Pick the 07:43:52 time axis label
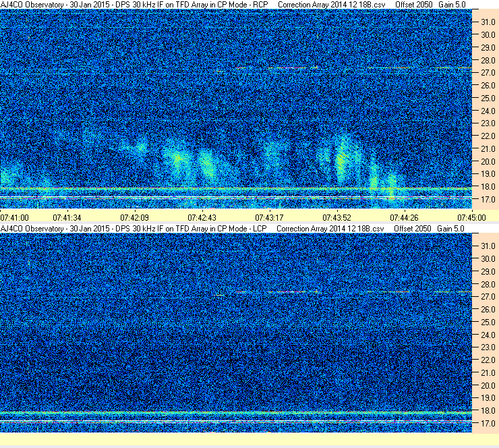 pyautogui.click(x=336, y=218)
